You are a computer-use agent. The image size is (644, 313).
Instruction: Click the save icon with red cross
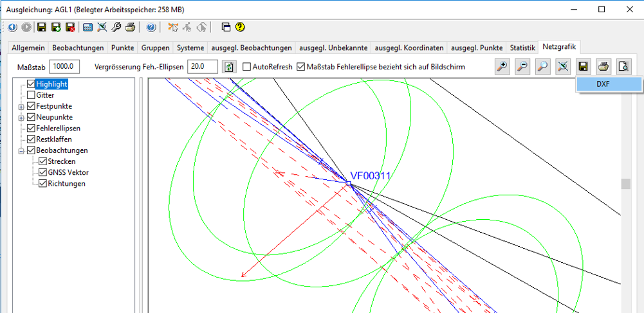pos(71,28)
